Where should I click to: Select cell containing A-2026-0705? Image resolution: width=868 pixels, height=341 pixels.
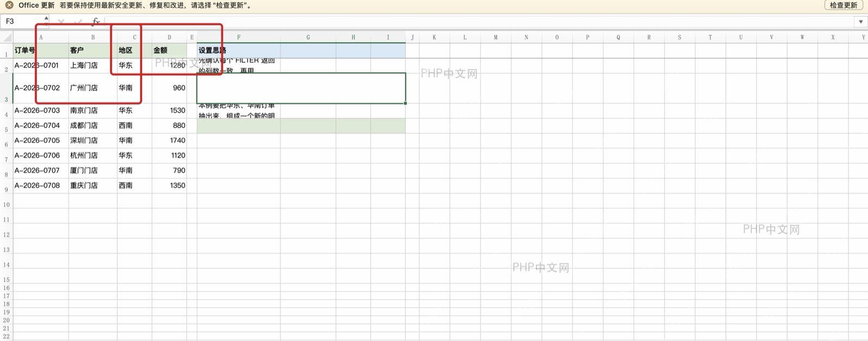point(41,140)
